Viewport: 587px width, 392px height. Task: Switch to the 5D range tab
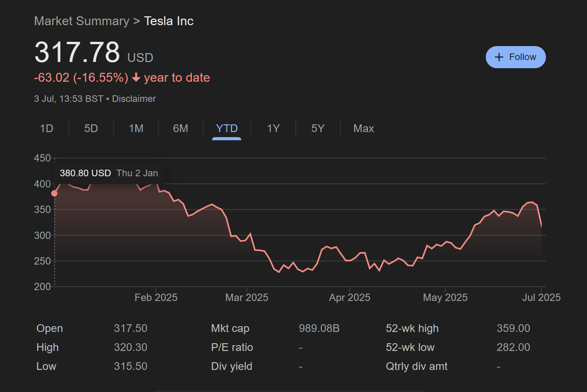tap(91, 128)
